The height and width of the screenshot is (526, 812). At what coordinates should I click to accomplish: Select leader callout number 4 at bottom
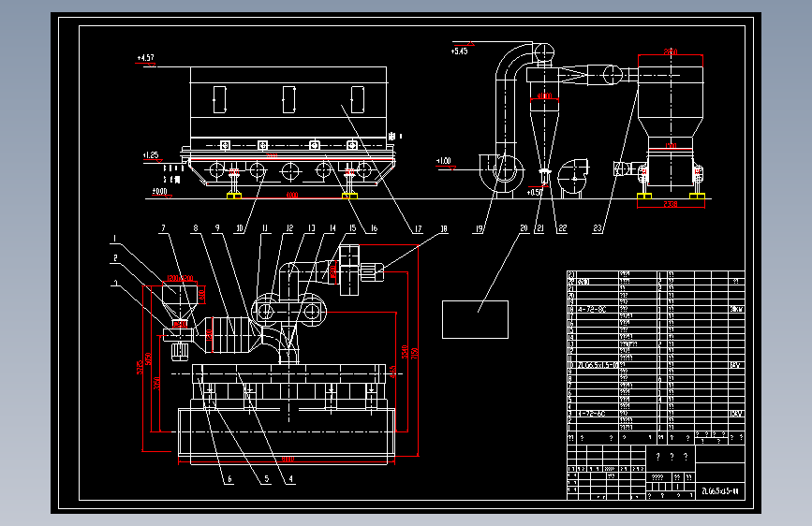pos(290,479)
